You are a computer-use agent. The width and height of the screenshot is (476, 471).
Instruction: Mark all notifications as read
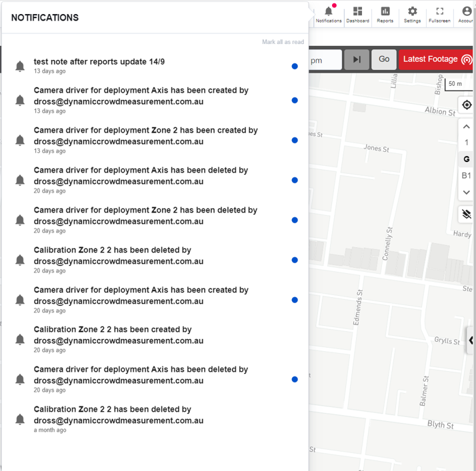pyautogui.click(x=283, y=42)
